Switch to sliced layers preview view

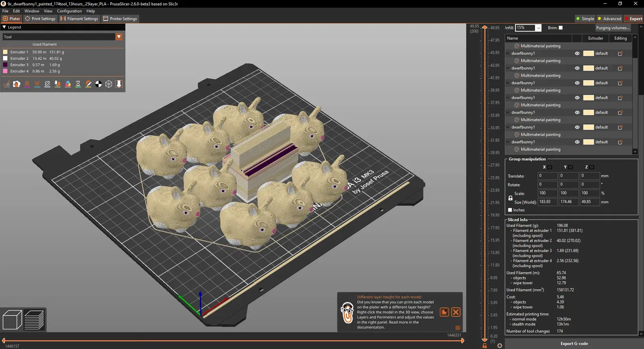click(34, 320)
